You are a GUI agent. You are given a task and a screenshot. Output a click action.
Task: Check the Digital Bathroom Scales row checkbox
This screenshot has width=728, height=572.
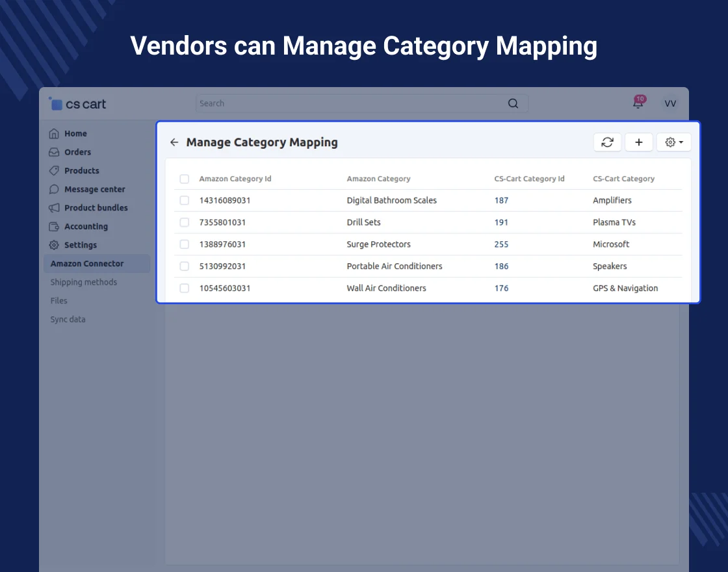pyautogui.click(x=185, y=200)
